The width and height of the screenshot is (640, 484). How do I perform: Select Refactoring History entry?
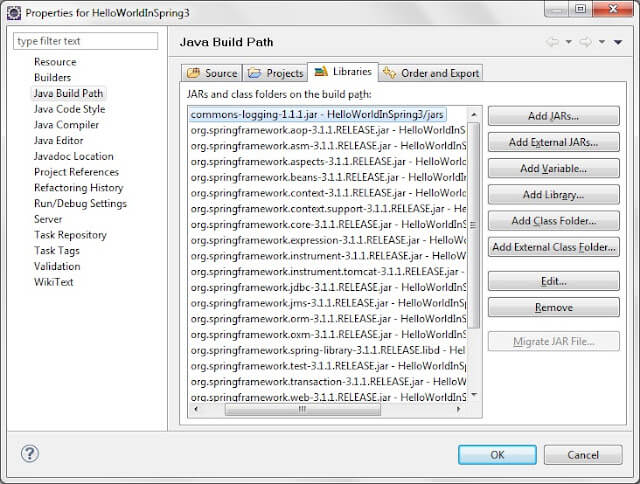click(78, 188)
